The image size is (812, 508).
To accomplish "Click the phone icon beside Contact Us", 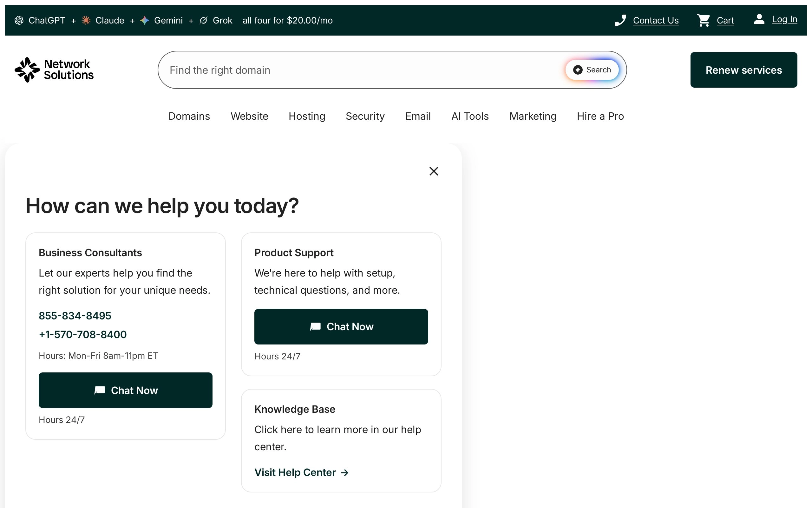I will tap(620, 20).
